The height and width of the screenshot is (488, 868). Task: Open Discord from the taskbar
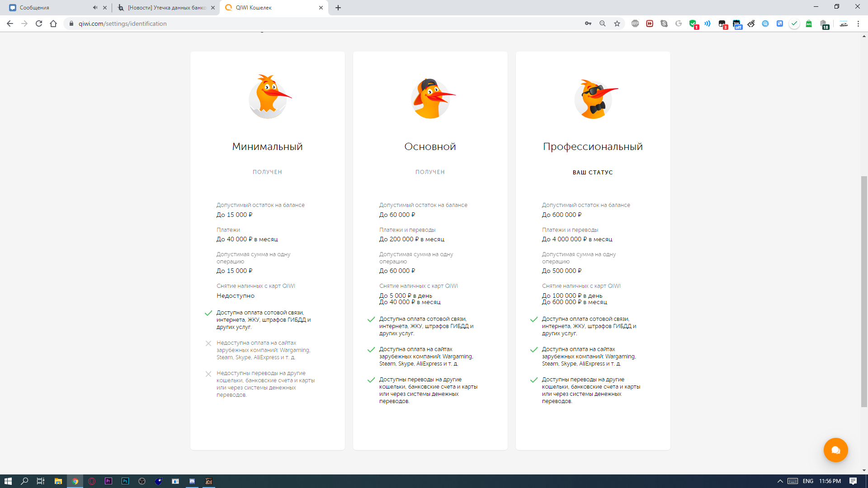[x=192, y=481]
